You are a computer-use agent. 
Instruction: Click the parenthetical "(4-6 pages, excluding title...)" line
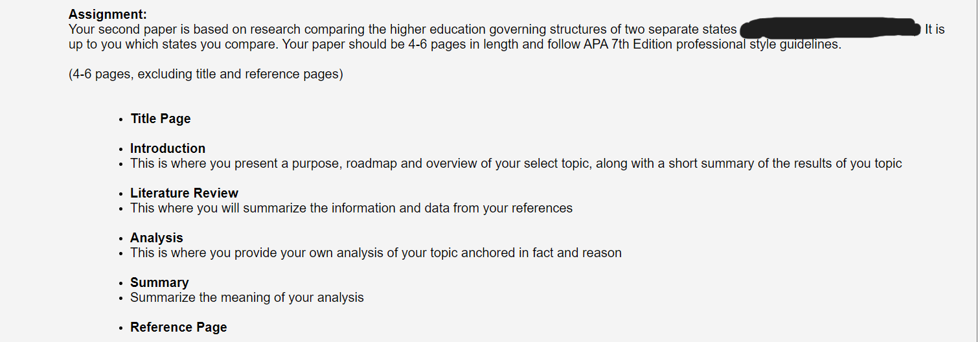coord(206,74)
